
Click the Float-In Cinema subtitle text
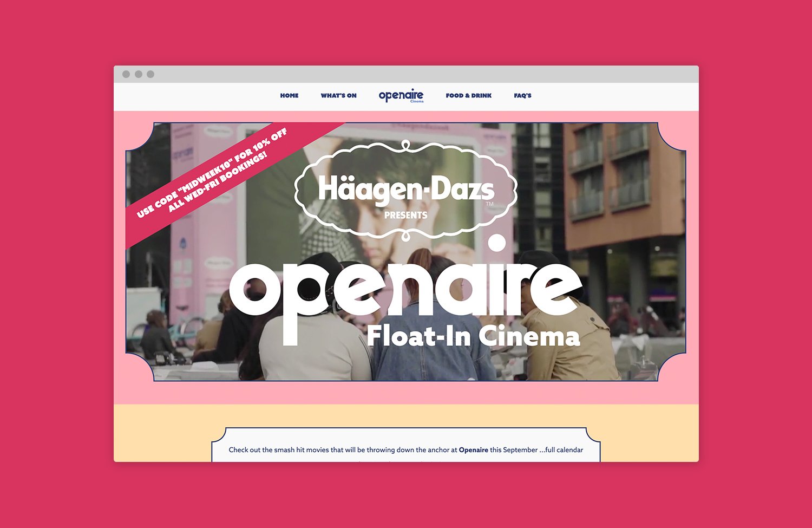pos(473,336)
